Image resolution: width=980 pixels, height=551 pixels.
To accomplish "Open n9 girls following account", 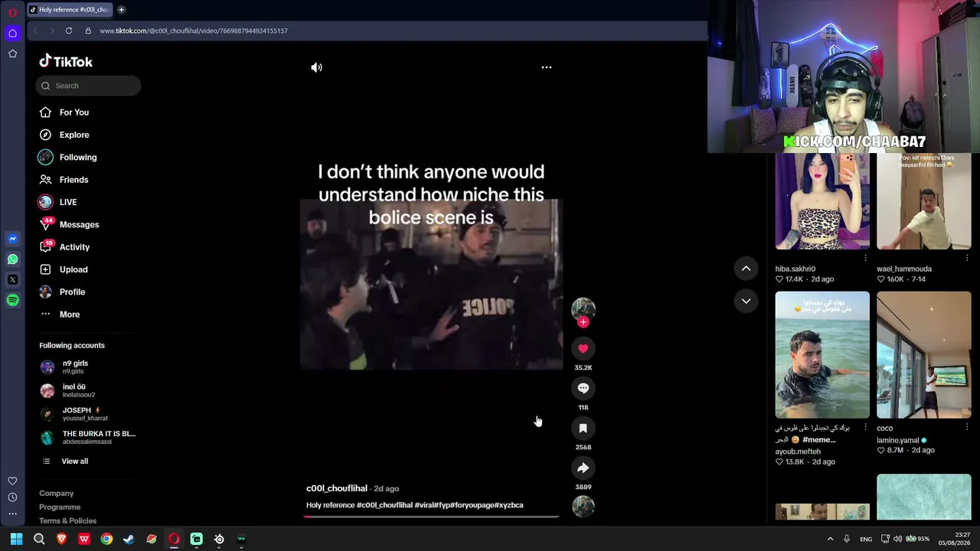I will pos(87,367).
